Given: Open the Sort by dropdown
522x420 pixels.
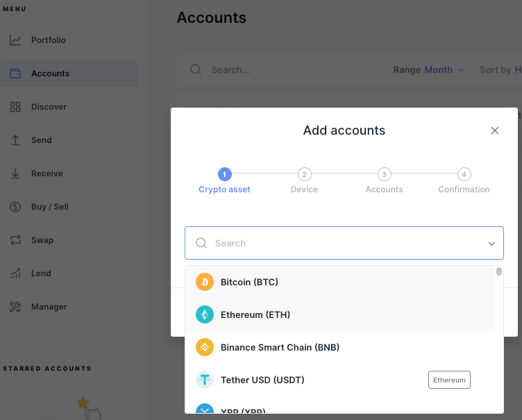Looking at the screenshot, I should coord(500,70).
